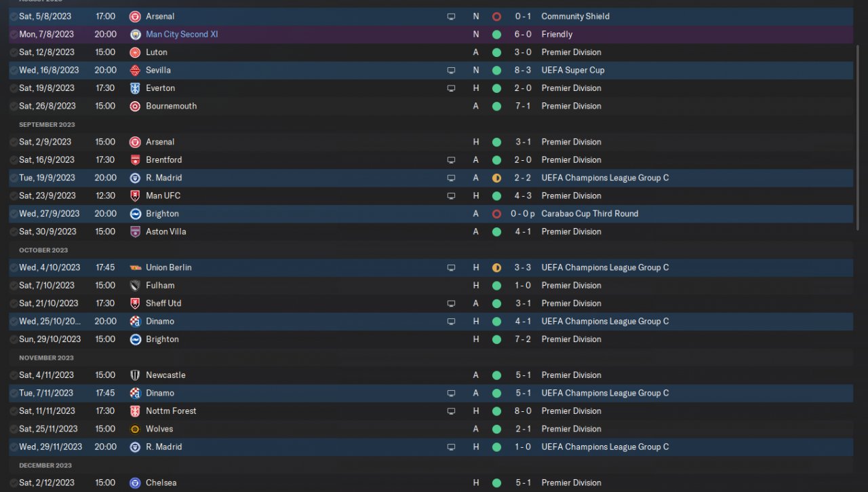The width and height of the screenshot is (868, 492).
Task: Click the TV broadcast icon on Sheff Utd row
Action: pos(451,303)
